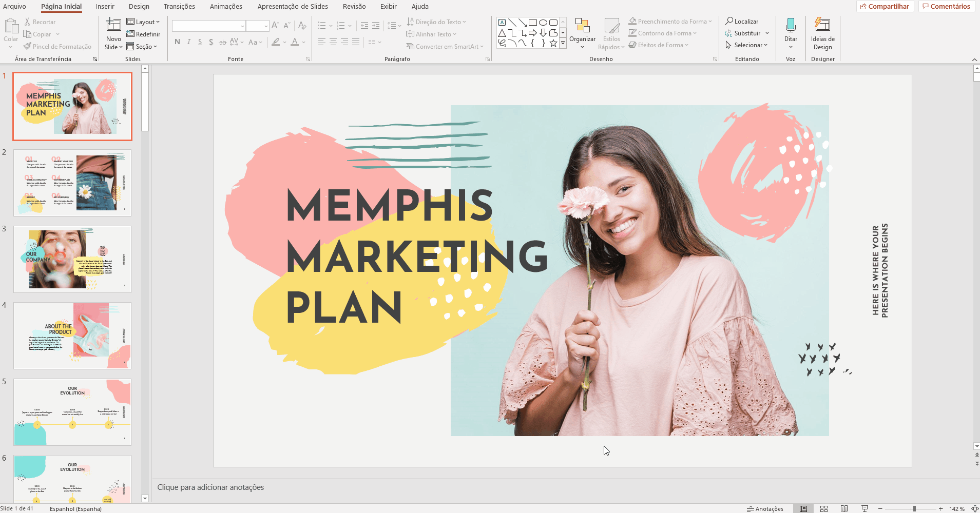Decrease list indent level
Viewport: 980px width, 513px height.
pos(364,25)
